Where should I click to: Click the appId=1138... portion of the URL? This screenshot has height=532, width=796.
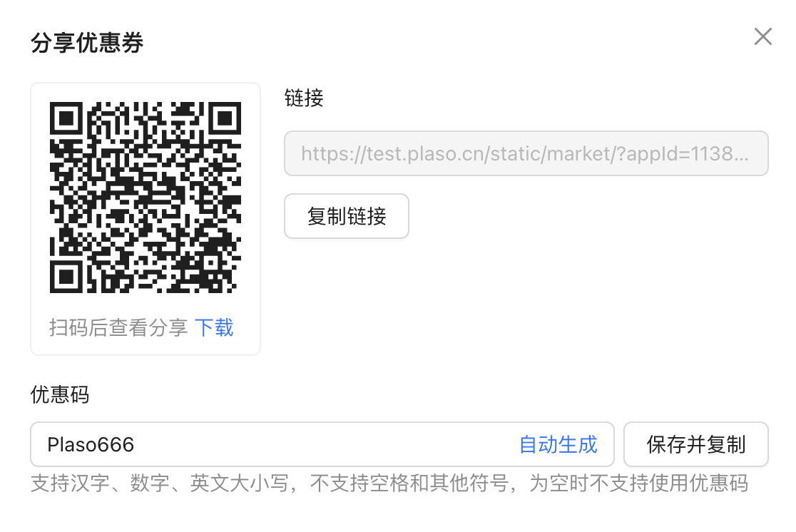coord(688,153)
